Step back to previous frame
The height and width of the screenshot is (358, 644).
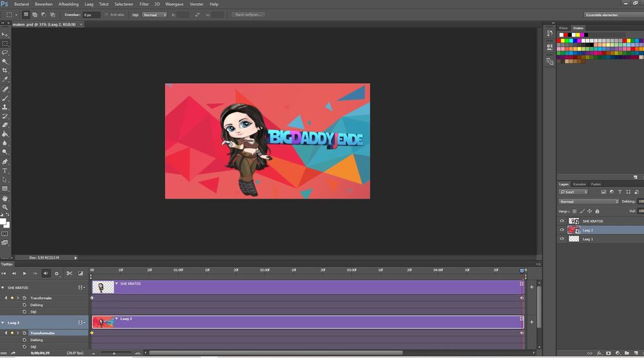14,273
